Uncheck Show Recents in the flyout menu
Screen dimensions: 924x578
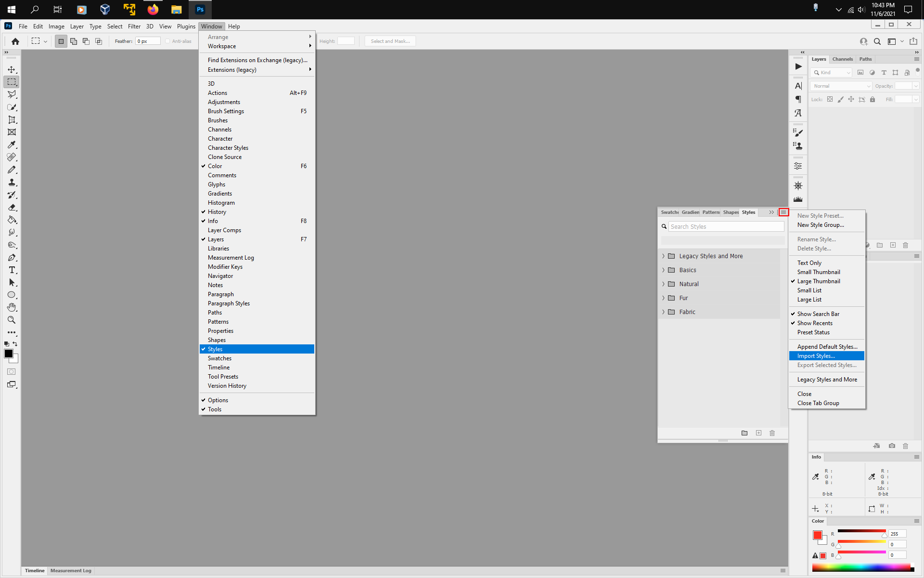coord(815,323)
